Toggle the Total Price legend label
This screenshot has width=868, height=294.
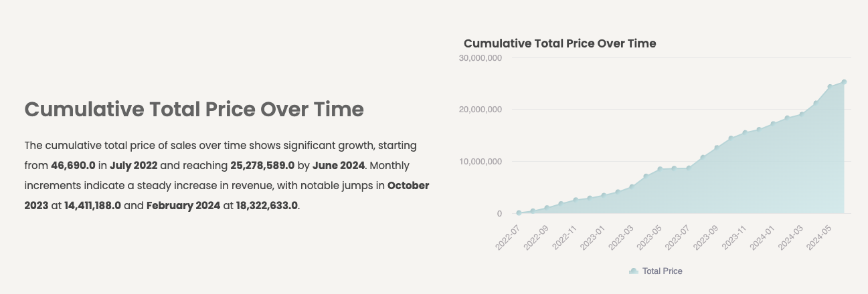(662, 271)
